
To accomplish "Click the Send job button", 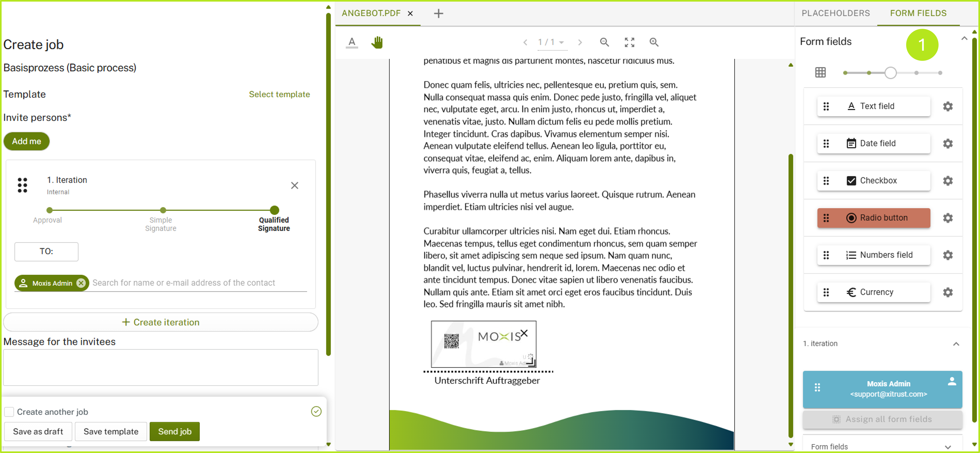I will click(x=174, y=431).
